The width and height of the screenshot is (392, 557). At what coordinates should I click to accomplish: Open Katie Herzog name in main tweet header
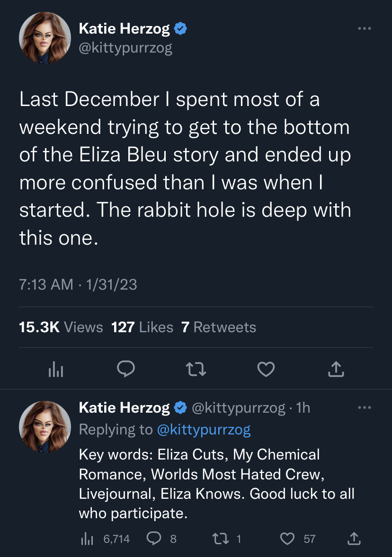tap(125, 29)
